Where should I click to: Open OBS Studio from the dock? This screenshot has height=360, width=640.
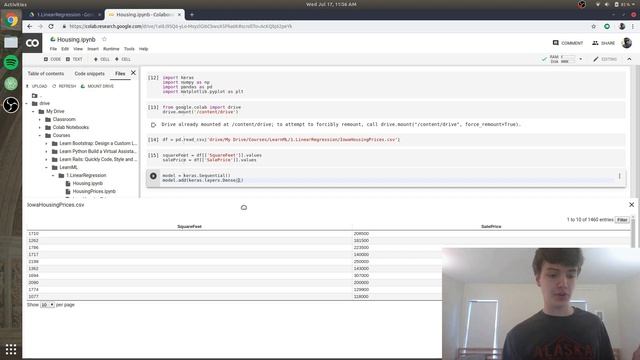[11, 105]
